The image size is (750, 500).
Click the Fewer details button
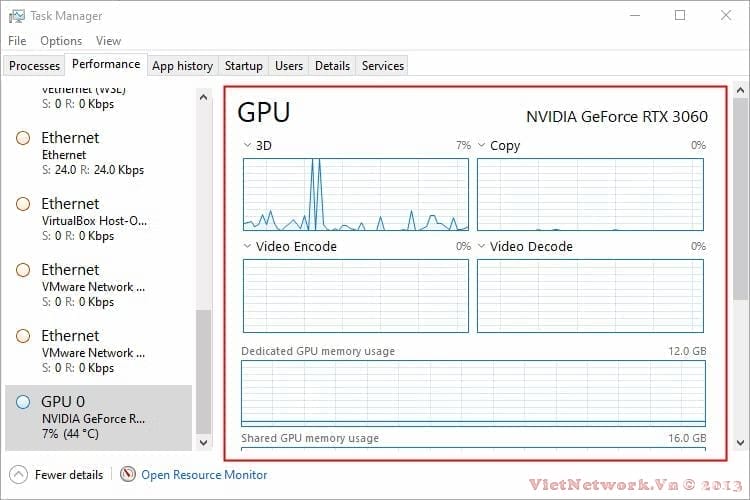[x=68, y=475]
